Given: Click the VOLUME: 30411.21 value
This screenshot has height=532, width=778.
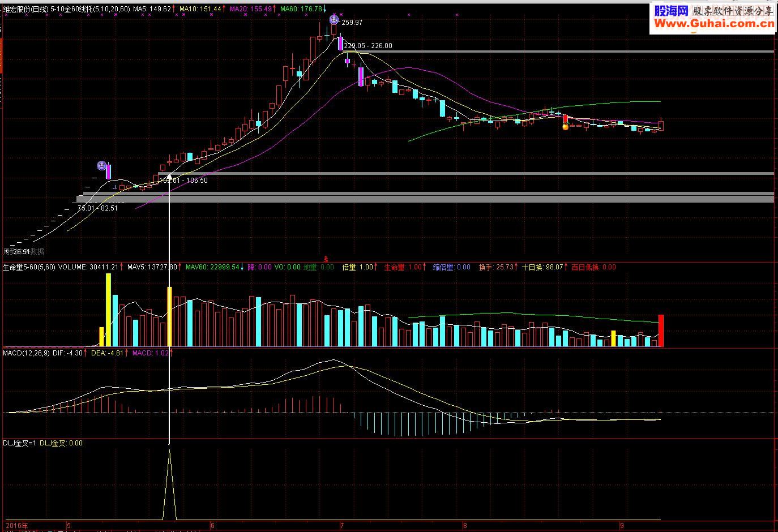Looking at the screenshot, I should pyautogui.click(x=88, y=267).
